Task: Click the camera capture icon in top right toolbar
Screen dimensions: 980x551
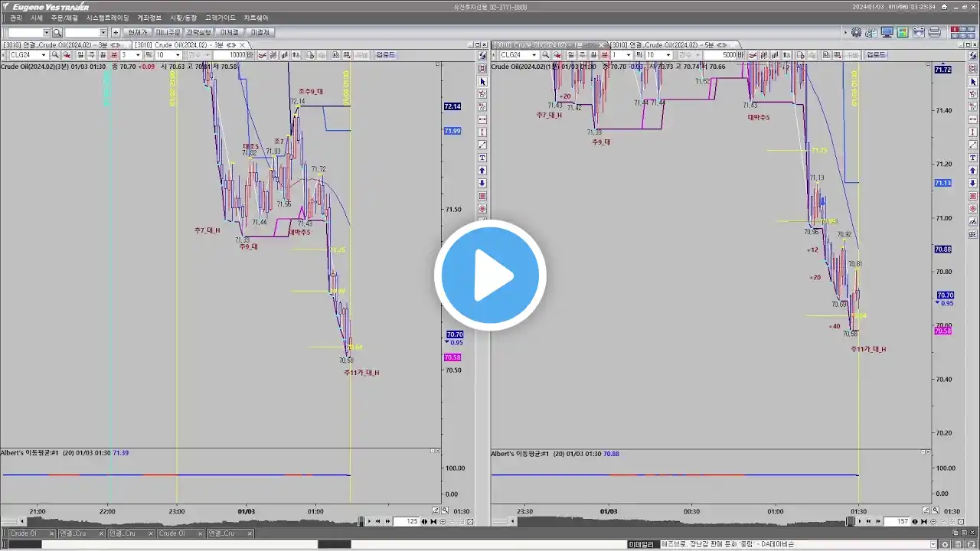Action: point(919,32)
